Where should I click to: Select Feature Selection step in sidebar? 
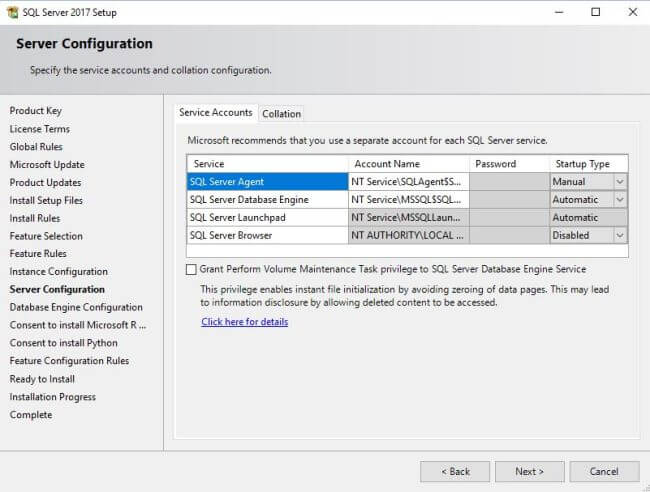click(46, 236)
